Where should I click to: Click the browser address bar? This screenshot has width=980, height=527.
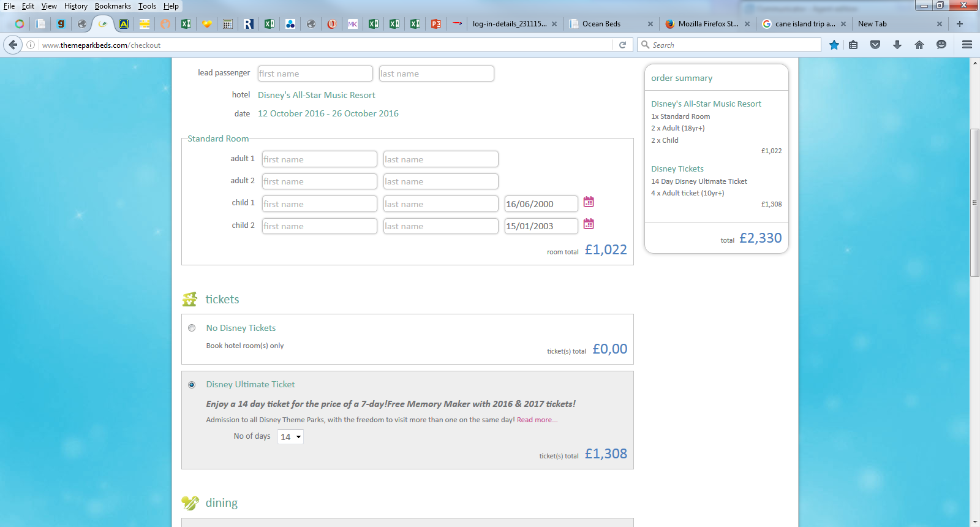click(325, 45)
